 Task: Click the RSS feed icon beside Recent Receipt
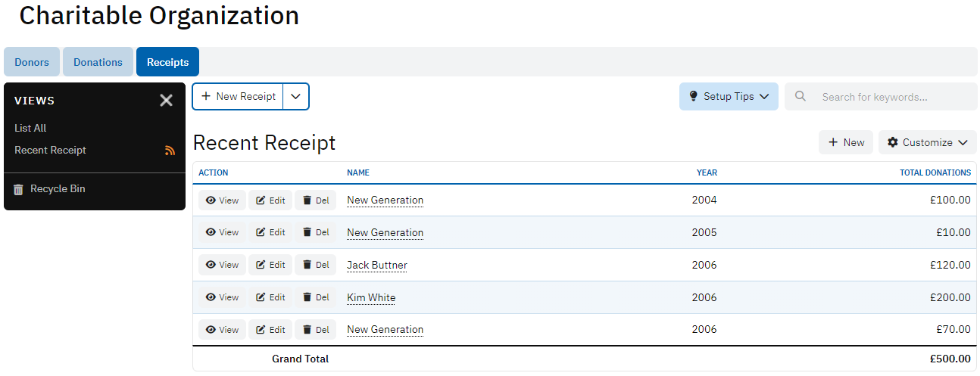click(x=170, y=151)
